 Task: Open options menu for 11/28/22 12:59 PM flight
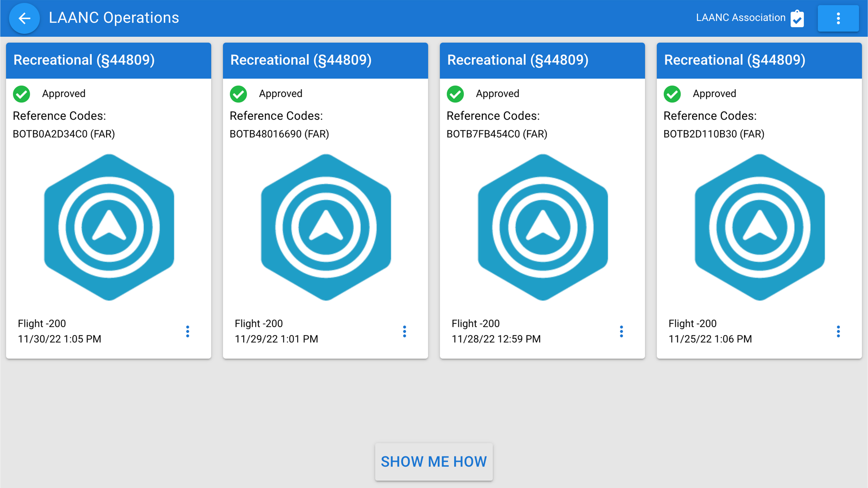pyautogui.click(x=622, y=331)
